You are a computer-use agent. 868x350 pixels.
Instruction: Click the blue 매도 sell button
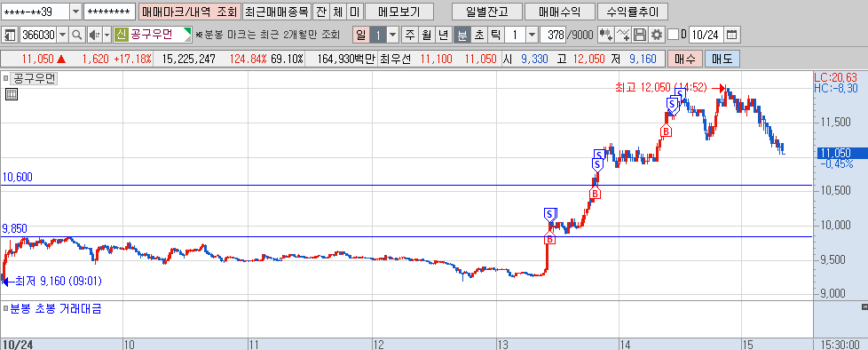click(x=722, y=59)
